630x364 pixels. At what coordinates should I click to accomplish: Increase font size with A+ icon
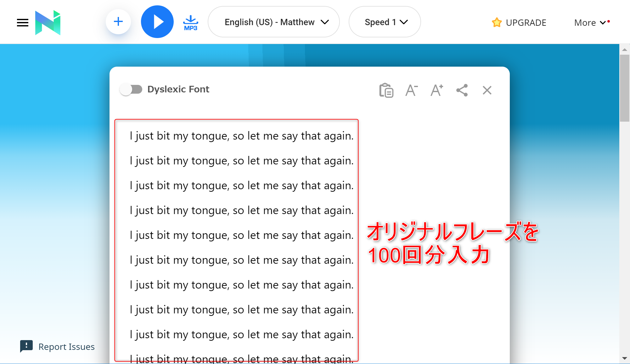437,91
